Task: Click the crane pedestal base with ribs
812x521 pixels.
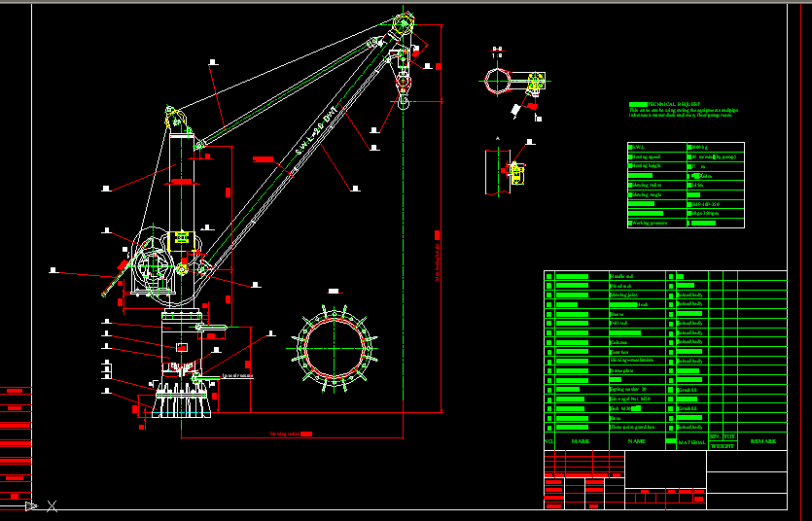Action: (x=178, y=400)
